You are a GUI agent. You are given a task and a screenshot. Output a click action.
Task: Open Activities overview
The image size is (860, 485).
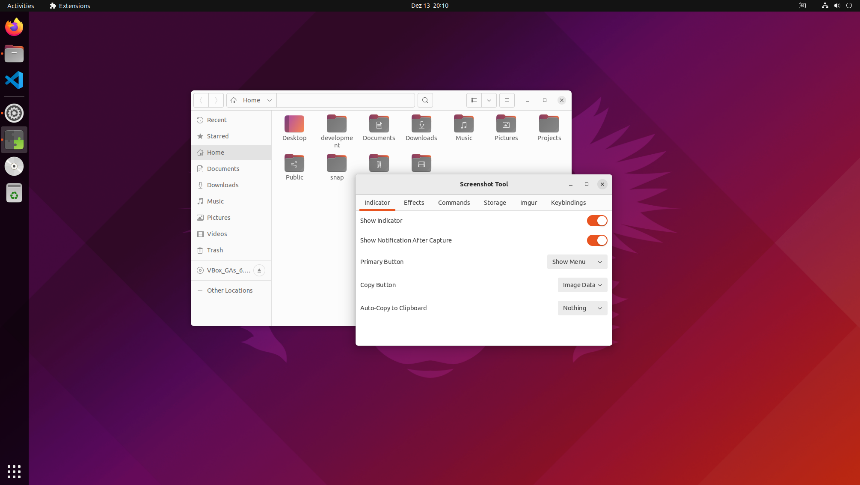pos(21,5)
